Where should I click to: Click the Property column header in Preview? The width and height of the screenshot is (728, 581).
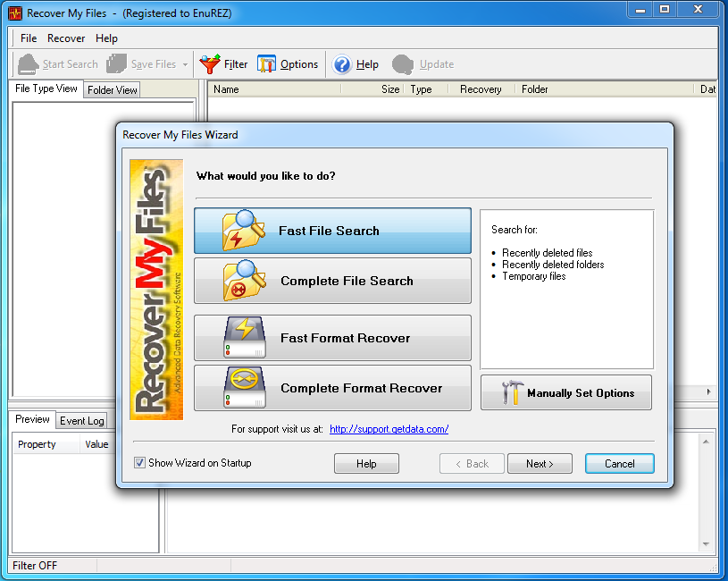(x=46, y=444)
